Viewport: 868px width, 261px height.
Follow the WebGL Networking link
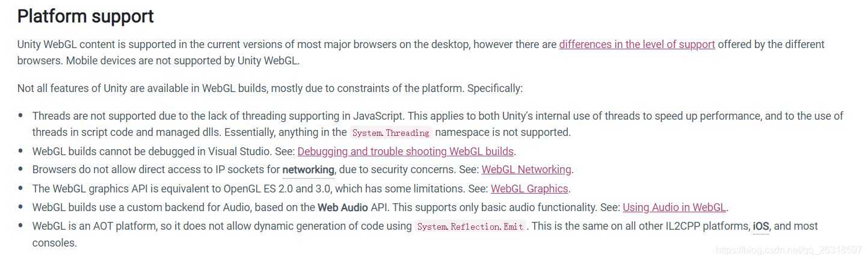(526, 170)
